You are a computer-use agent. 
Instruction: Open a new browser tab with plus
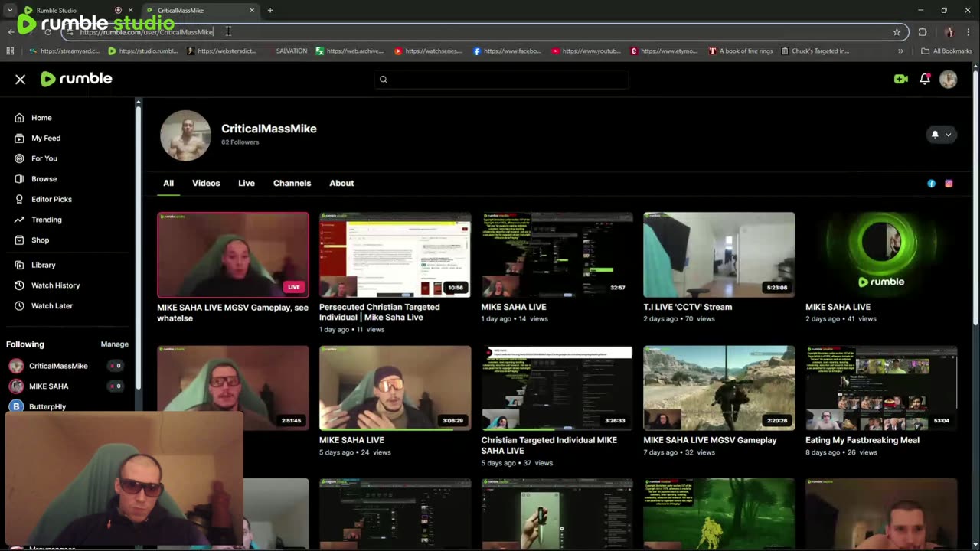[270, 11]
